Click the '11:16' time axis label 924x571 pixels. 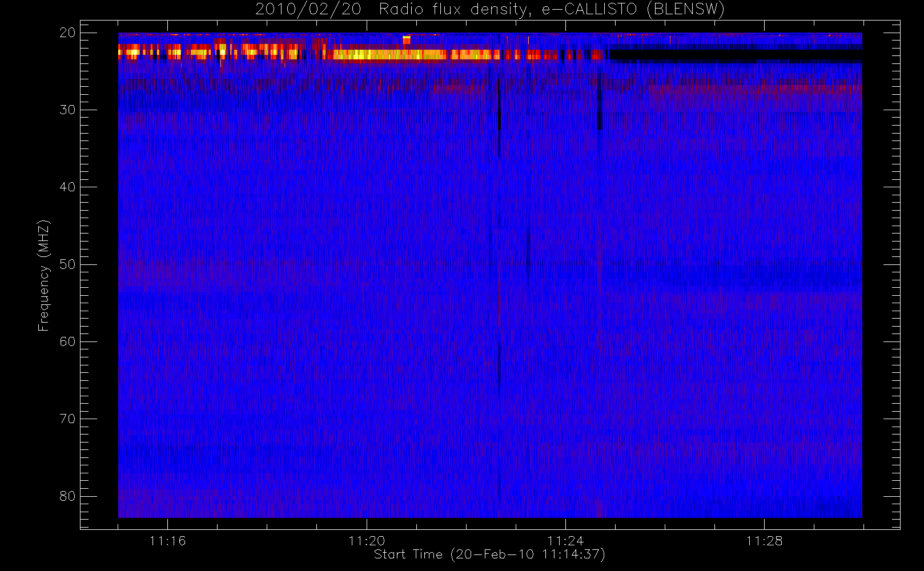(167, 541)
